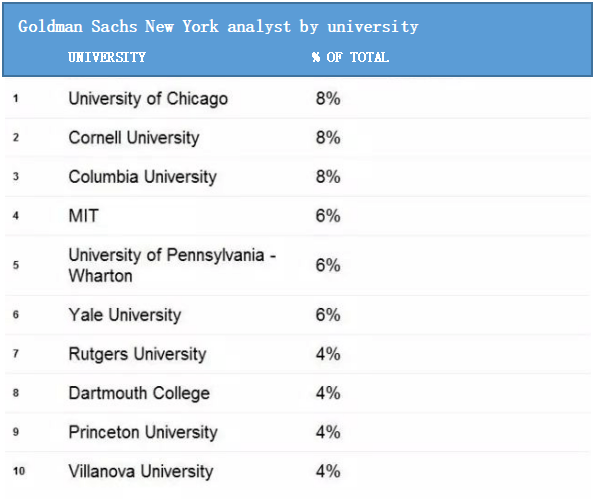Click rank number 5 beside Wharton
The width and height of the screenshot is (593, 503).
pos(16,265)
